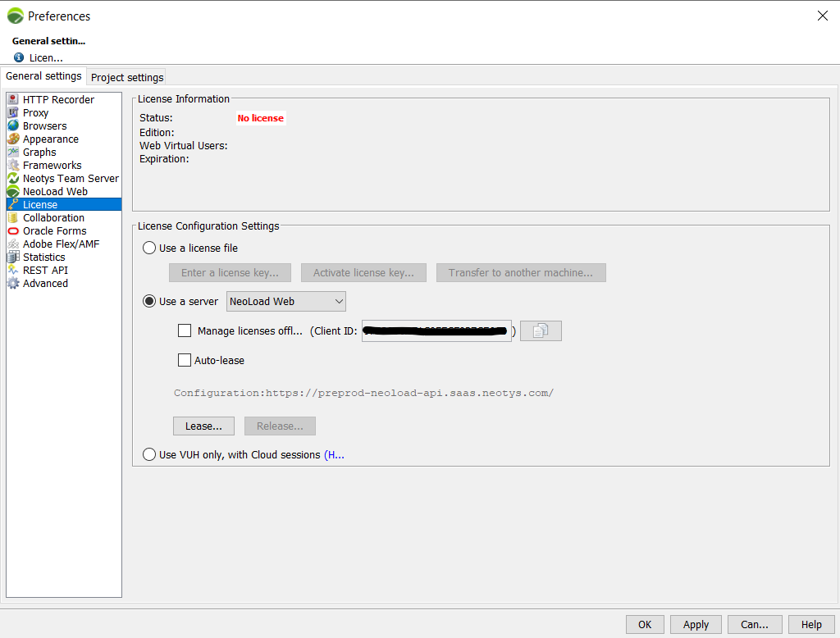Click the Configuration URL text
Screen dimensions: 840x638
(x=363, y=393)
